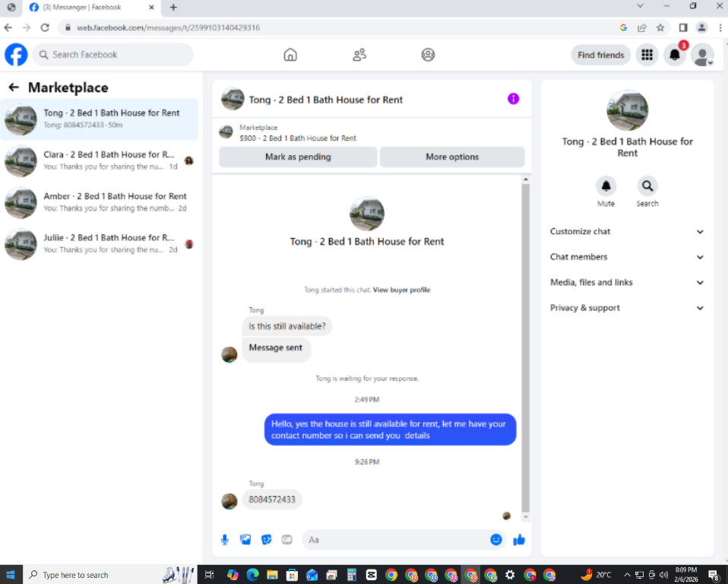Screen dimensions: 728x584
Task: Open the tab search dropdown arrow in Chrome
Action: 640,7
